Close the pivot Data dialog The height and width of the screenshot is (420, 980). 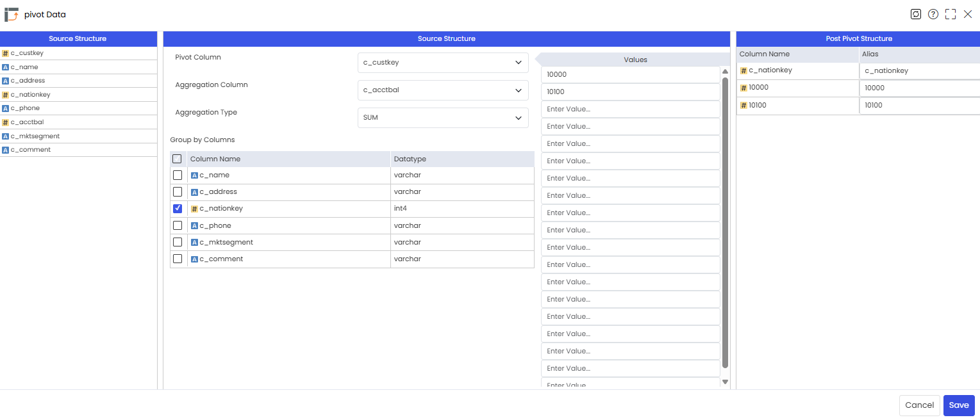968,14
